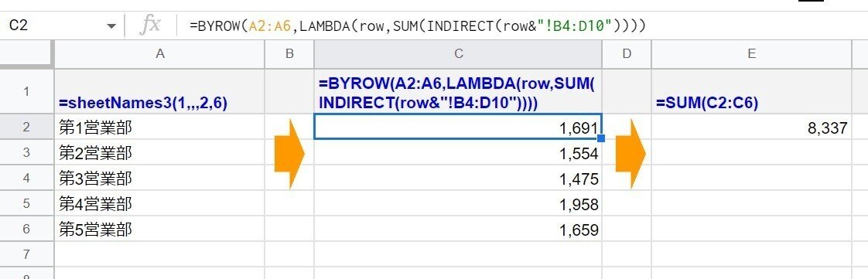Image resolution: width=868 pixels, height=279 pixels.
Task: Select cell 第3営業部
Action: pos(159,178)
